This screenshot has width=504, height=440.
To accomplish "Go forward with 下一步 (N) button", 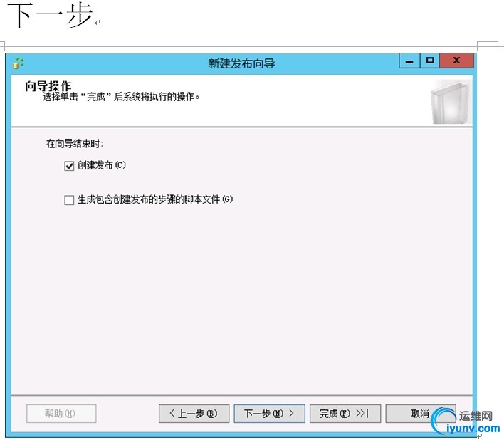I will click(269, 414).
